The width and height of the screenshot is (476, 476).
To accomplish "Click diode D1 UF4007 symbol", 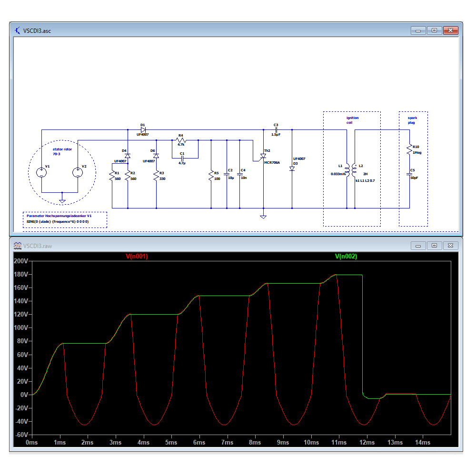I will coord(143,129).
